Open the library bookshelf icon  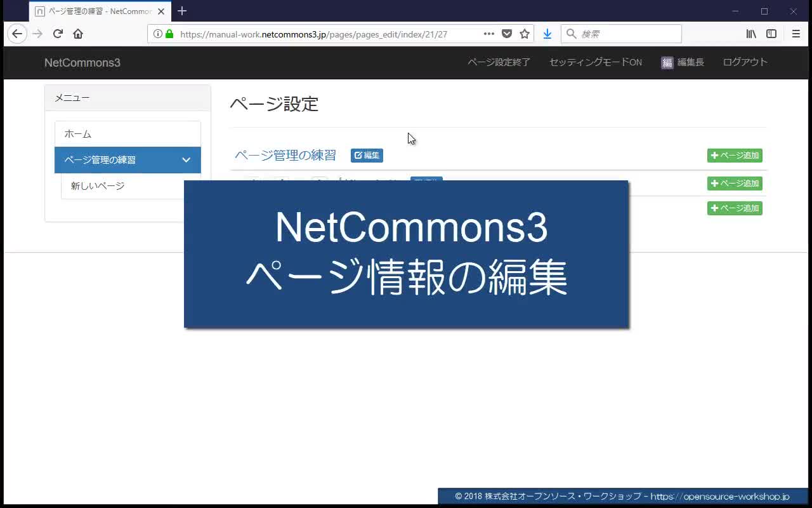tap(751, 34)
